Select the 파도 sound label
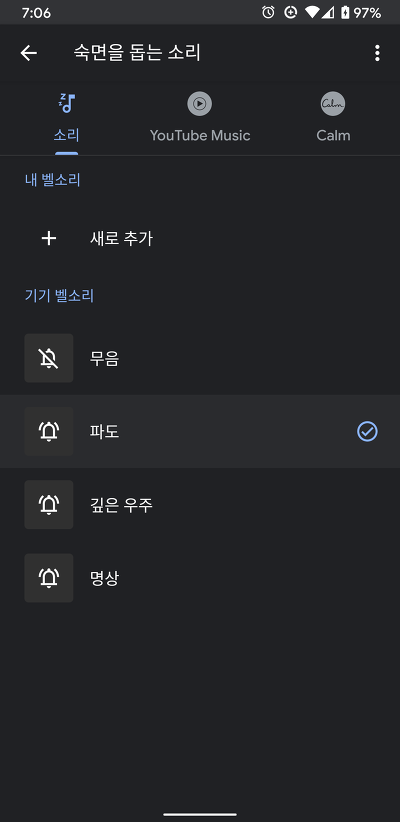This screenshot has height=822, width=400. [104, 432]
